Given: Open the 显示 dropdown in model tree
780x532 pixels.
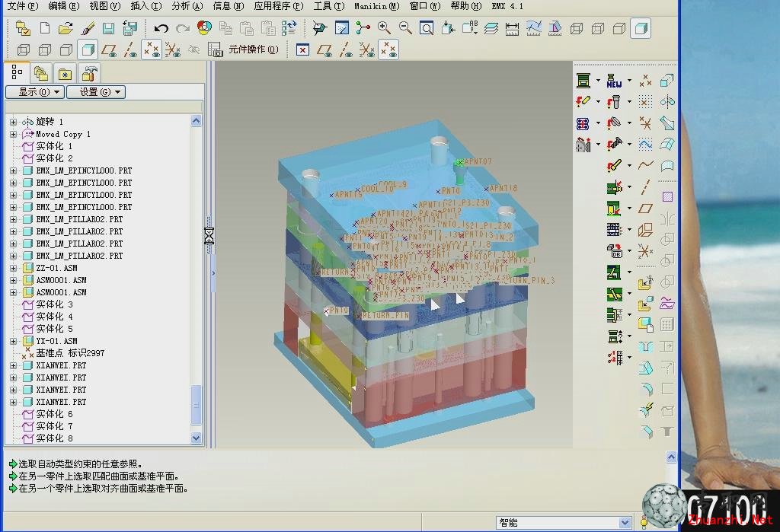Looking at the screenshot, I should [35, 92].
